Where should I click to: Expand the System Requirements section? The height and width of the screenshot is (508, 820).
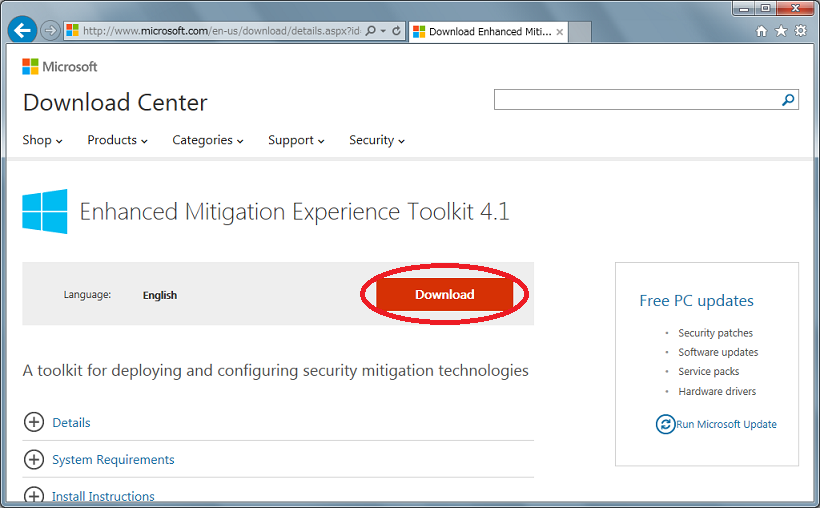[34, 460]
